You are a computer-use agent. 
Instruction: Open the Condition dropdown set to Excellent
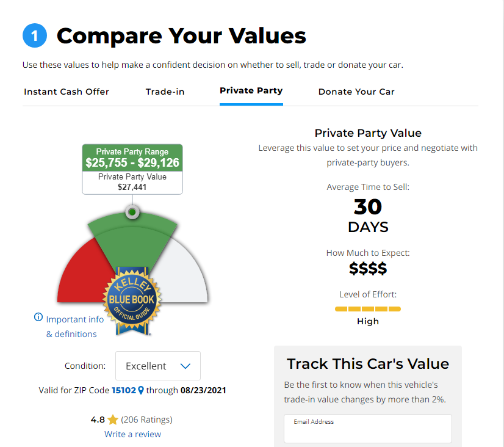pos(157,366)
